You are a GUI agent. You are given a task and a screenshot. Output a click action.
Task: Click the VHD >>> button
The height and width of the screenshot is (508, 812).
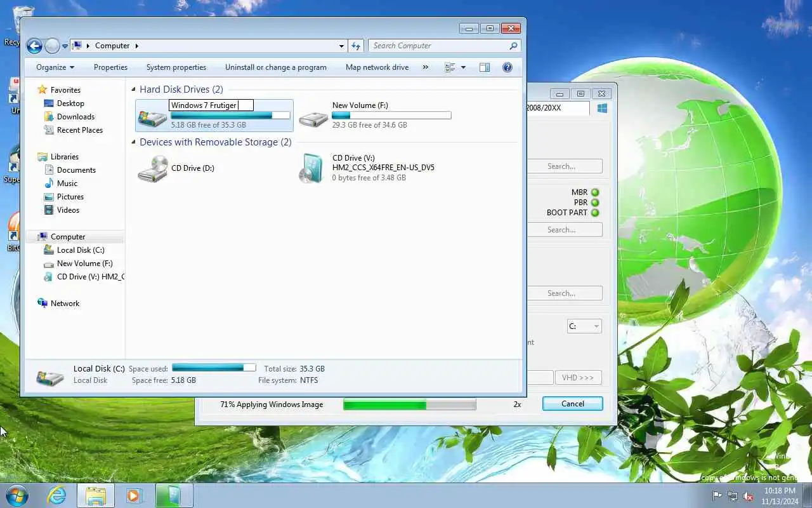click(x=578, y=378)
